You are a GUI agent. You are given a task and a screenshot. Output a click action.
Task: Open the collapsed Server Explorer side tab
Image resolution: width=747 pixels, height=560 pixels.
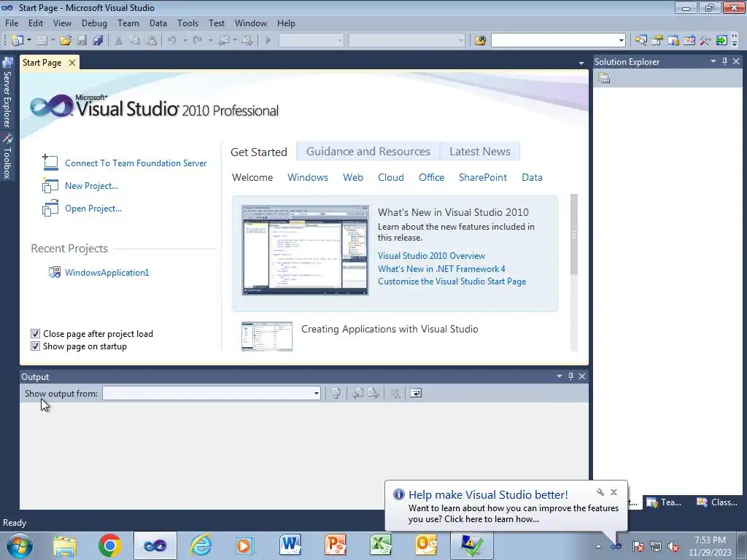[x=7, y=93]
